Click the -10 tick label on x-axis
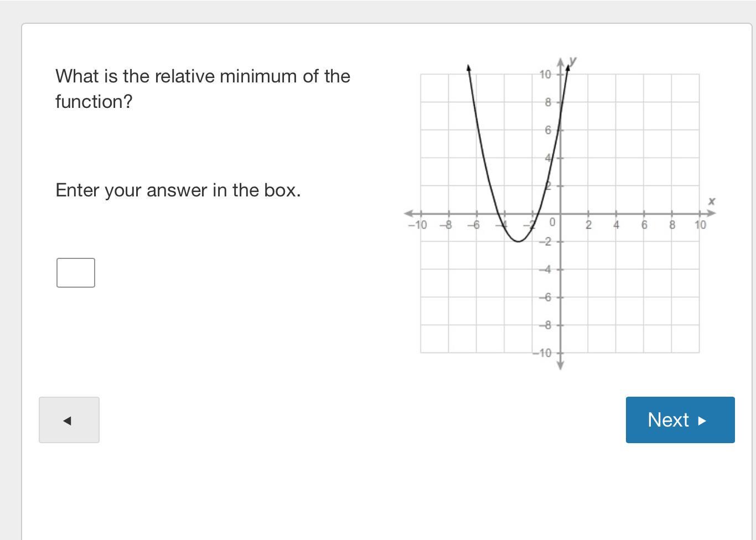This screenshot has height=540, width=756. pyautogui.click(x=418, y=225)
